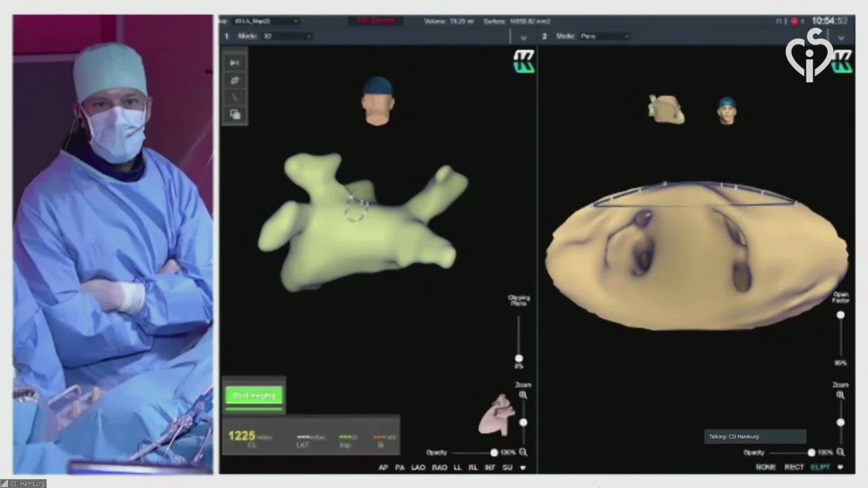Switch to the PA view preset
The height and width of the screenshot is (488, 868).
point(400,467)
